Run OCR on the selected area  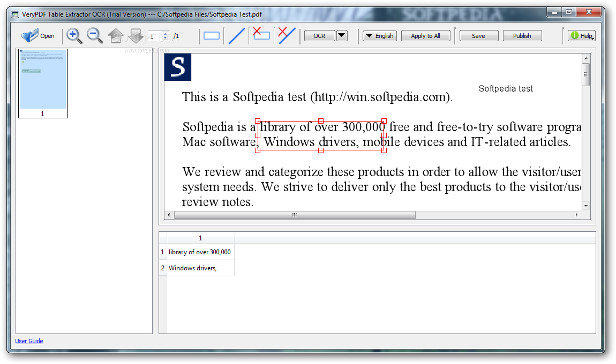tap(319, 36)
